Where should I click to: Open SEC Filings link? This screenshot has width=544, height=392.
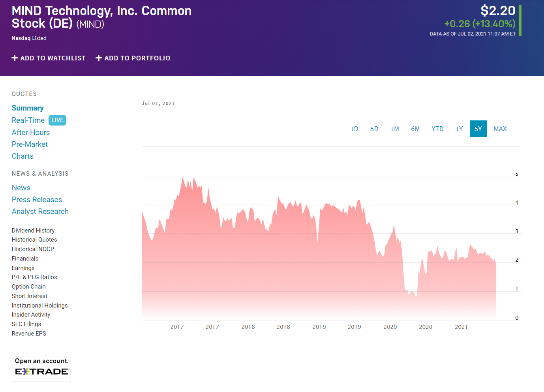coord(26,324)
